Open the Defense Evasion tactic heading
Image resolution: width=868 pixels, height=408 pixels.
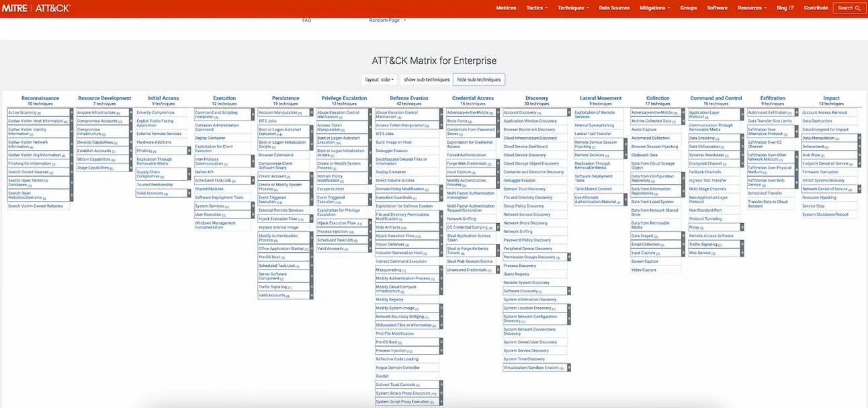(409, 98)
